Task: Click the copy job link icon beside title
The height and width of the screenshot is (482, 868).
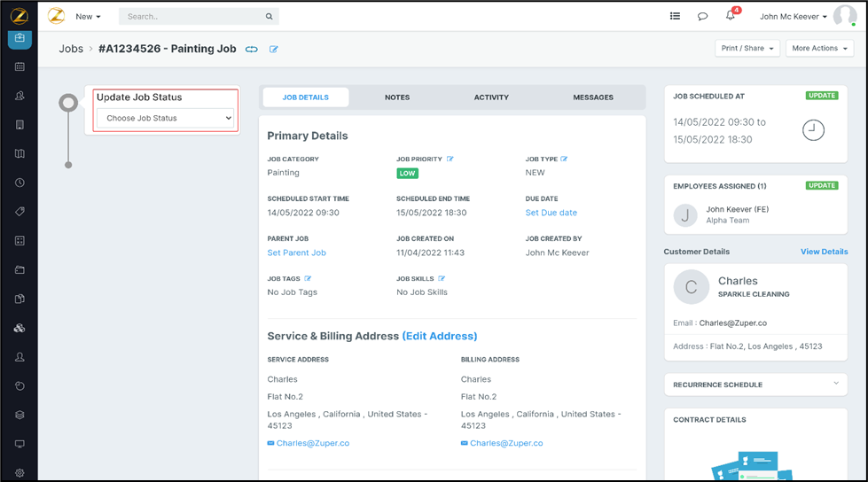Action: [252, 50]
